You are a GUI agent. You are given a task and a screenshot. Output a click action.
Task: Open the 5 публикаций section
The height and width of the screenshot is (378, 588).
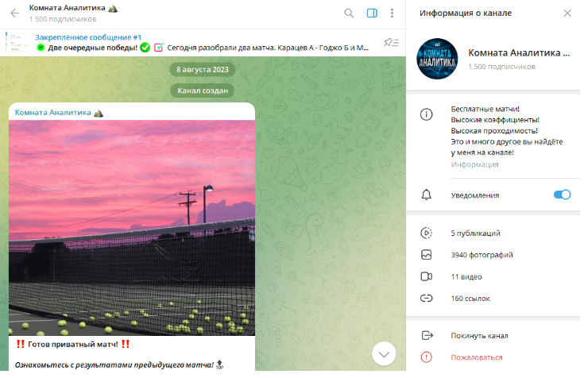(475, 233)
